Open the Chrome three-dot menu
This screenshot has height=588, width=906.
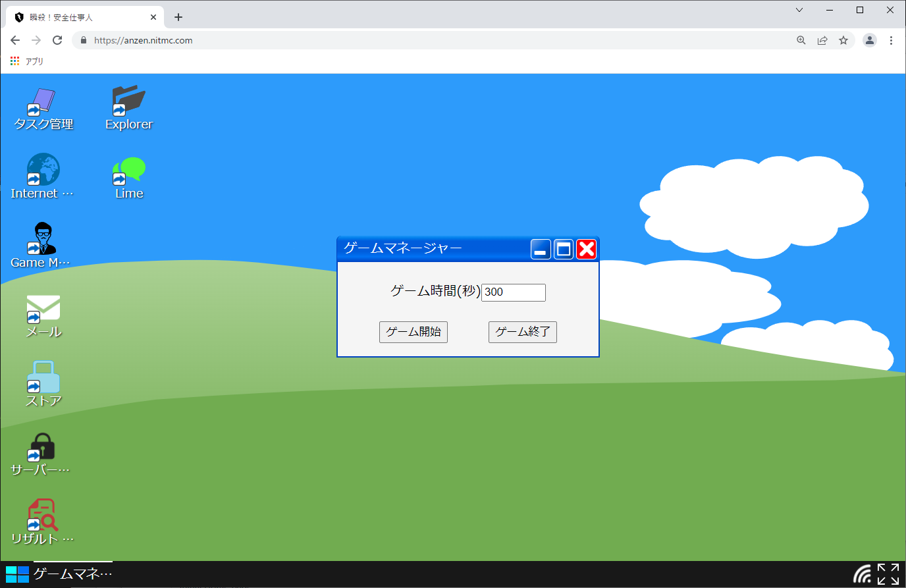[891, 40]
